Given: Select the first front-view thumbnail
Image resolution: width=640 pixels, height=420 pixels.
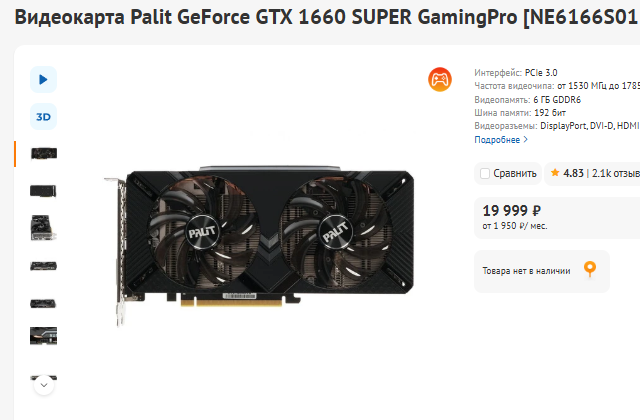Looking at the screenshot, I should [x=44, y=153].
